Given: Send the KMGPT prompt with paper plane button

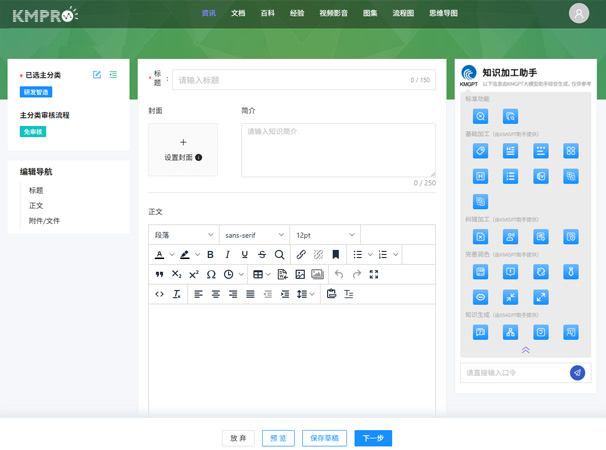Looking at the screenshot, I should [x=577, y=373].
